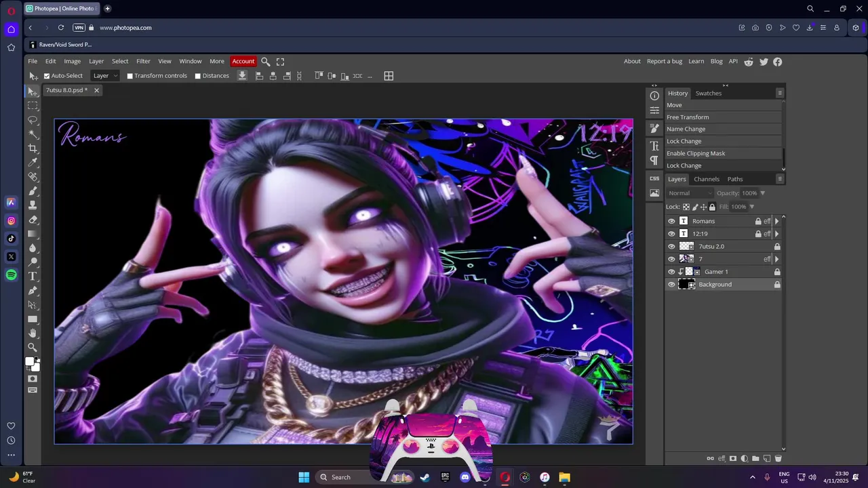
Task: Open the Character side panel
Action: pyautogui.click(x=654, y=146)
